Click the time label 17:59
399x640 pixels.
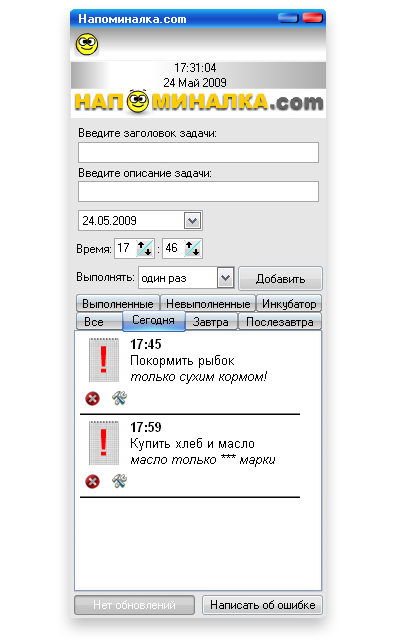[146, 427]
